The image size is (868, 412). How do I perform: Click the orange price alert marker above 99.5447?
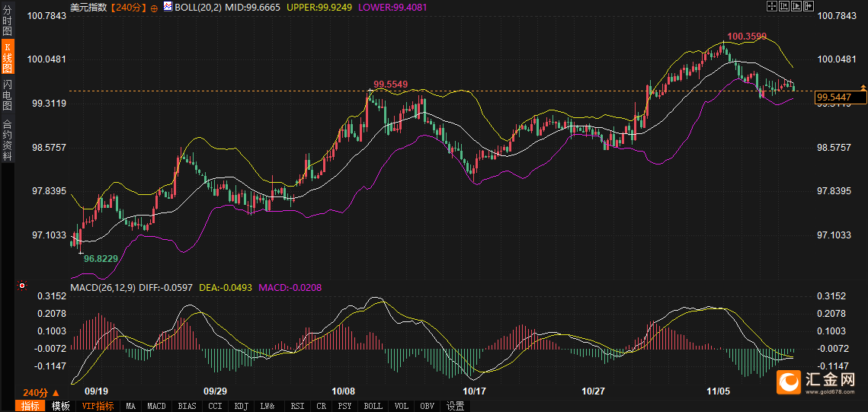[863, 88]
